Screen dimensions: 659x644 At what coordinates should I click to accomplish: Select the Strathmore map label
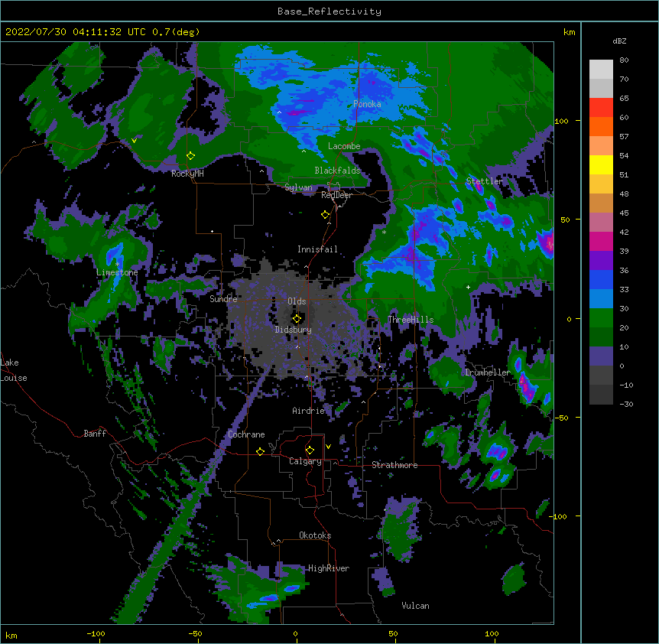pos(394,465)
